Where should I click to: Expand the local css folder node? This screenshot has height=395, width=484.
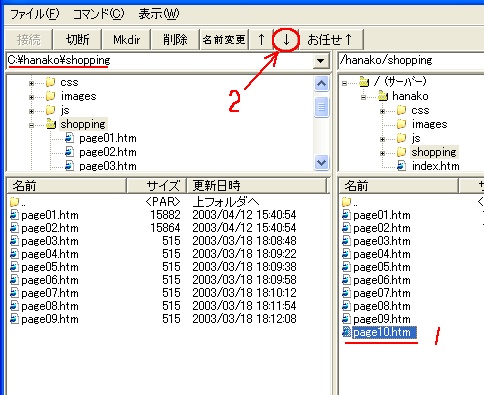(31, 83)
